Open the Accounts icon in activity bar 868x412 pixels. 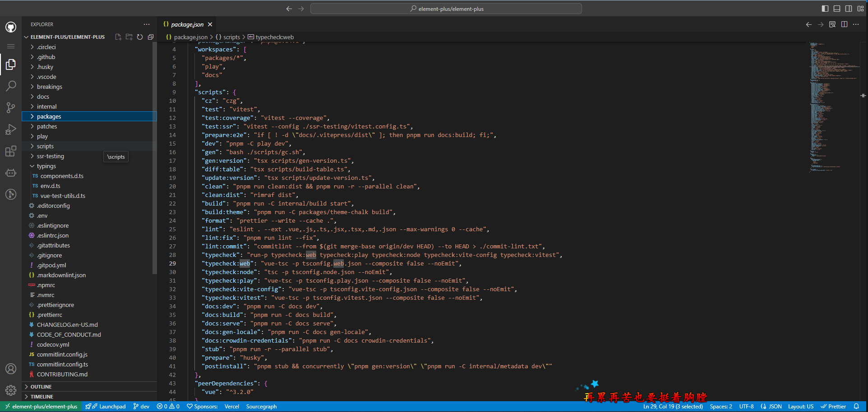click(x=11, y=369)
